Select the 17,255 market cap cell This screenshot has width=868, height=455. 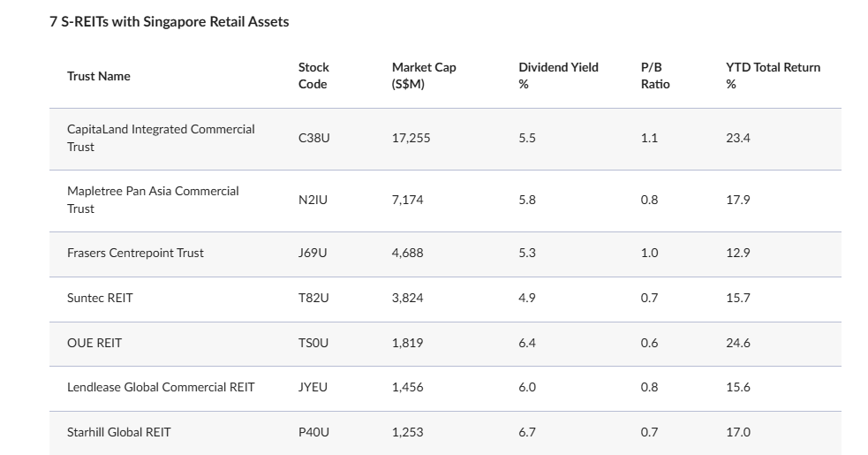(x=411, y=138)
